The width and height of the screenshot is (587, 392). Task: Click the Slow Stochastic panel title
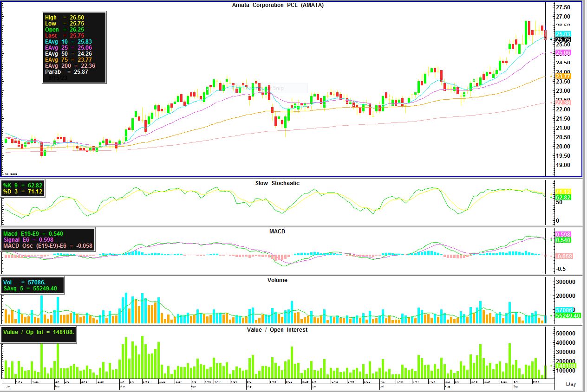[x=277, y=183]
